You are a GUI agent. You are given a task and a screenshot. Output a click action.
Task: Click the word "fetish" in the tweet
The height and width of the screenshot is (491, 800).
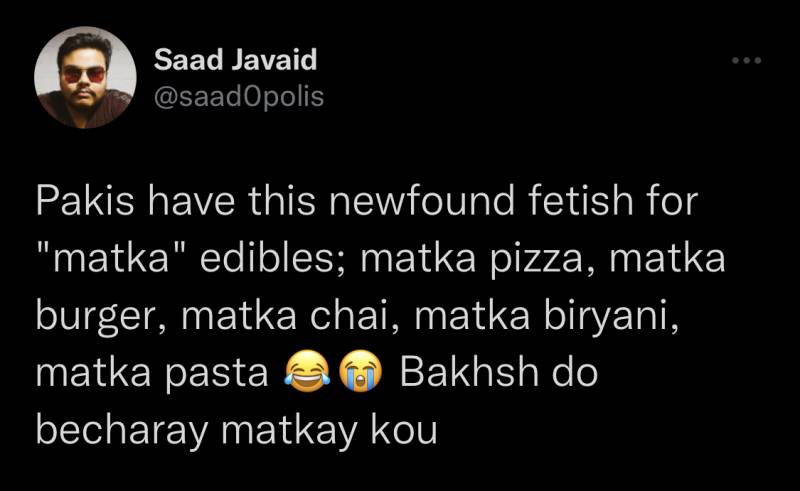[576, 204]
